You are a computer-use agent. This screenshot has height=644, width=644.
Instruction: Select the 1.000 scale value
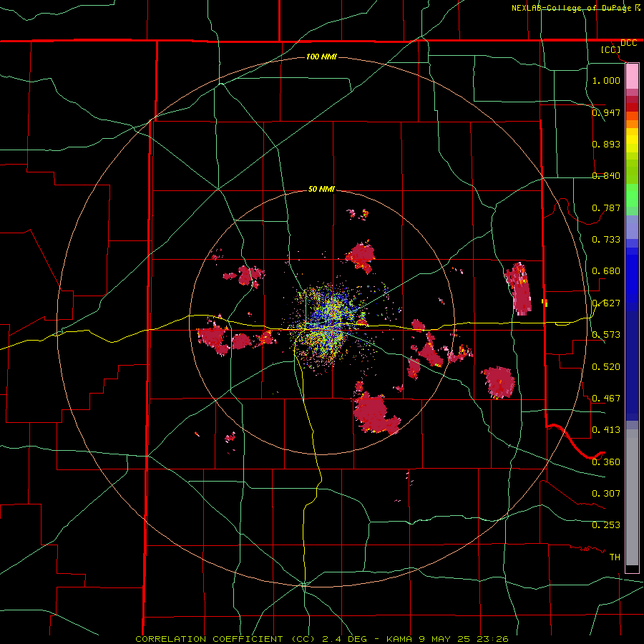click(606, 80)
